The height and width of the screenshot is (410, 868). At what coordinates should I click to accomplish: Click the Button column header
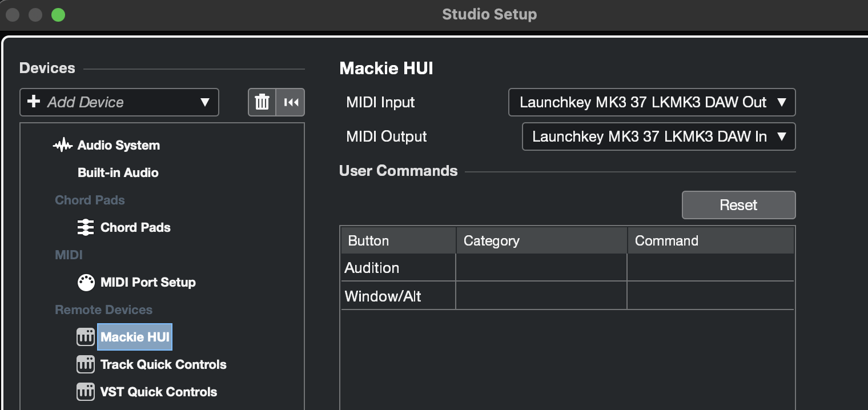click(x=399, y=240)
